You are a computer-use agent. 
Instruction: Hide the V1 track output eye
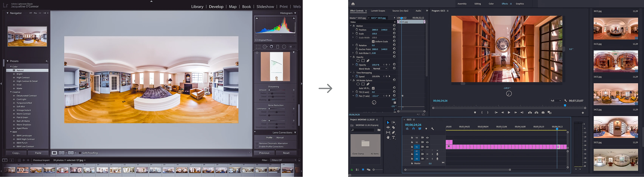pos(427,147)
